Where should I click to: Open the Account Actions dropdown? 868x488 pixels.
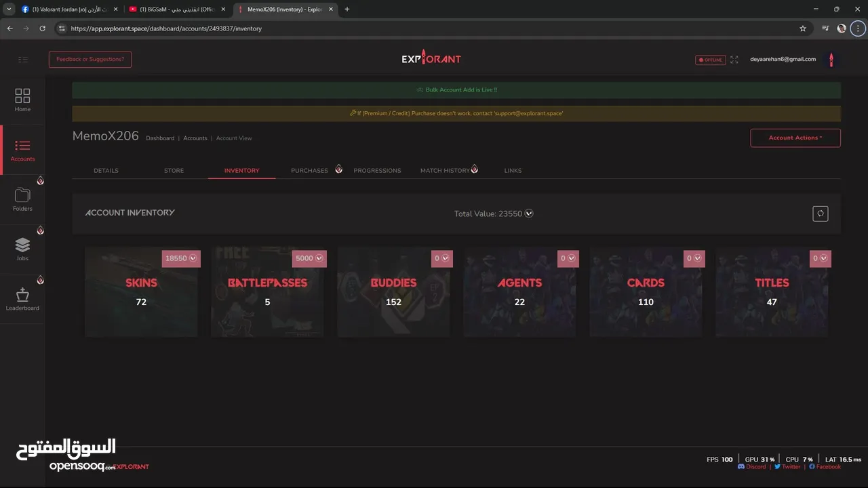coord(795,138)
